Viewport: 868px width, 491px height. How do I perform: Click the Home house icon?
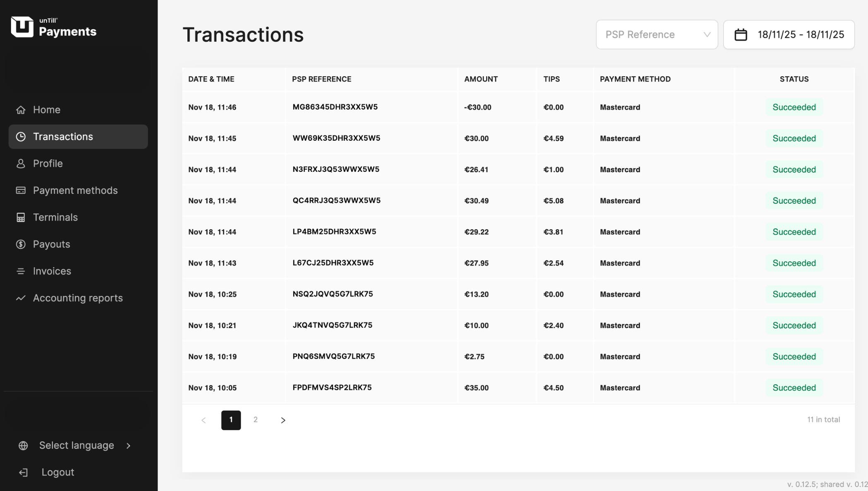click(x=21, y=110)
